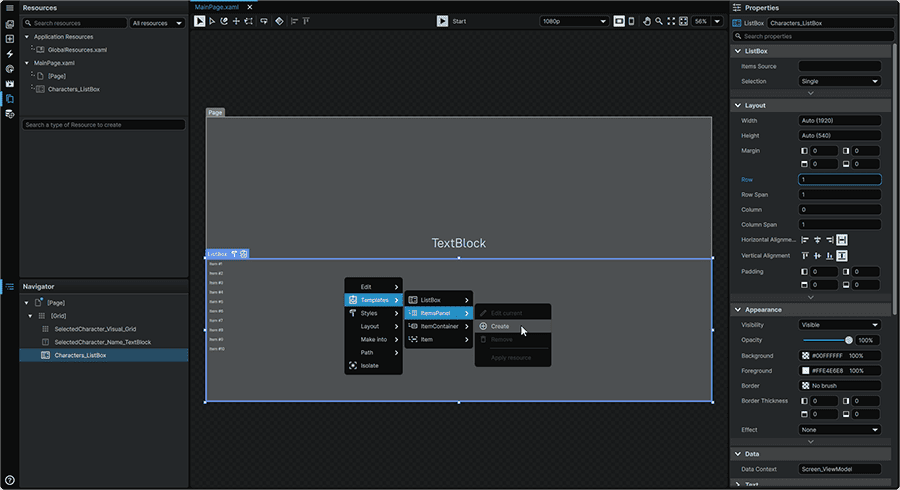The height and width of the screenshot is (490, 900).
Task: Open the lightning bolt panel in sidebar
Action: [10, 54]
